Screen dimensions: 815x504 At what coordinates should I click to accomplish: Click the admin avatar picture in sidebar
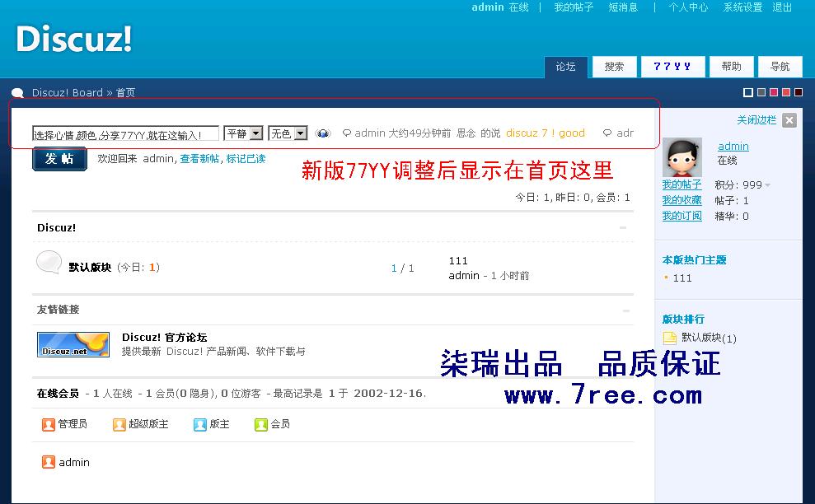coord(682,157)
